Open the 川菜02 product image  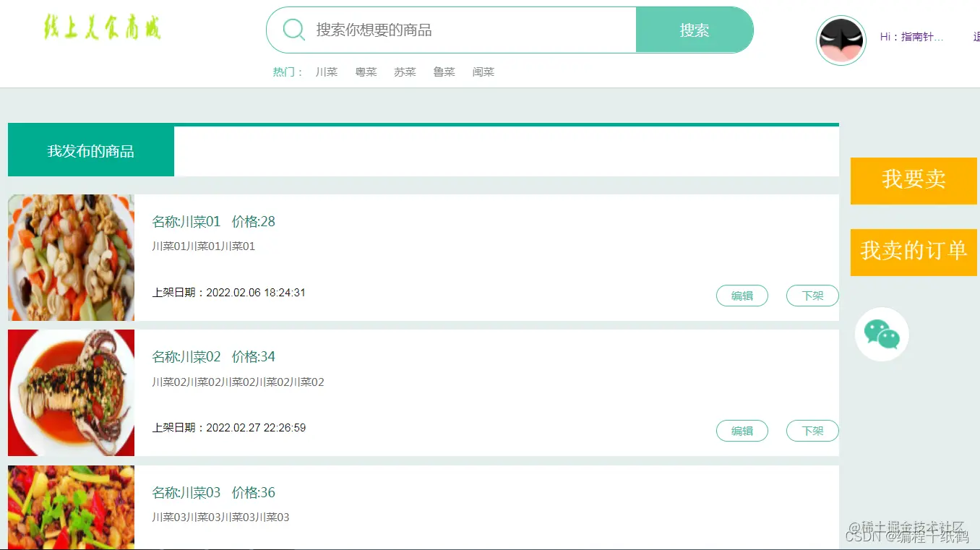[x=71, y=393]
